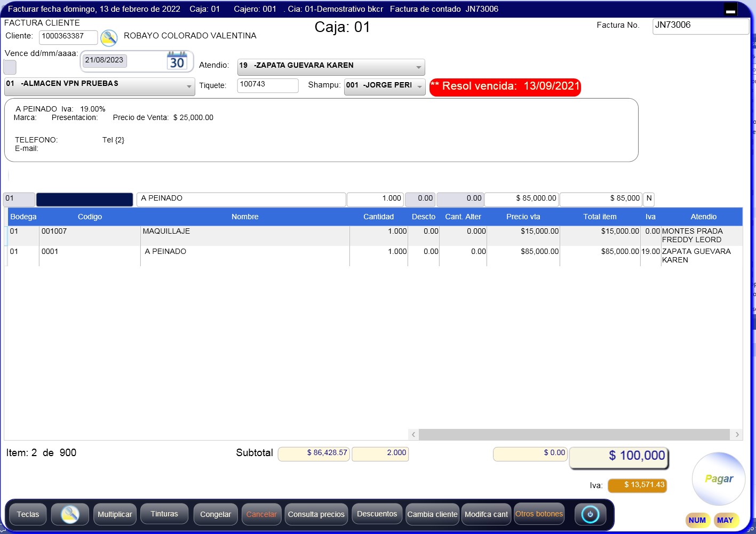
Task: Click the Precio vta column header
Action: click(523, 217)
